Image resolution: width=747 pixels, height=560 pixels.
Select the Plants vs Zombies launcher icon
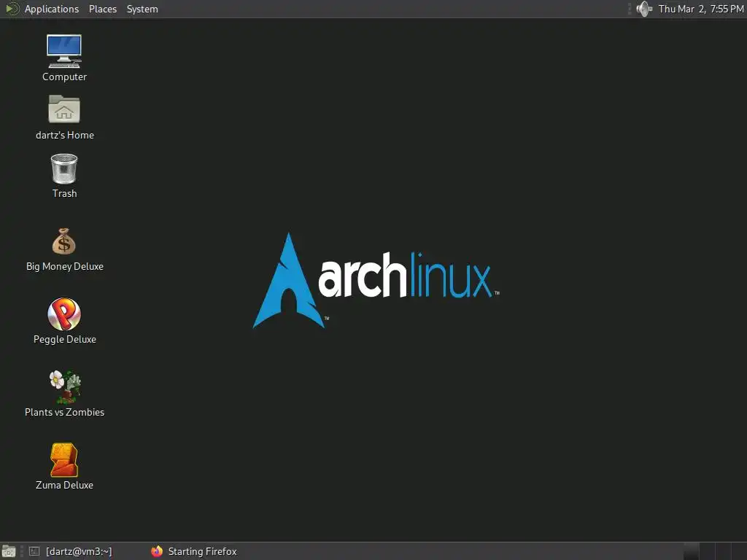coord(65,386)
